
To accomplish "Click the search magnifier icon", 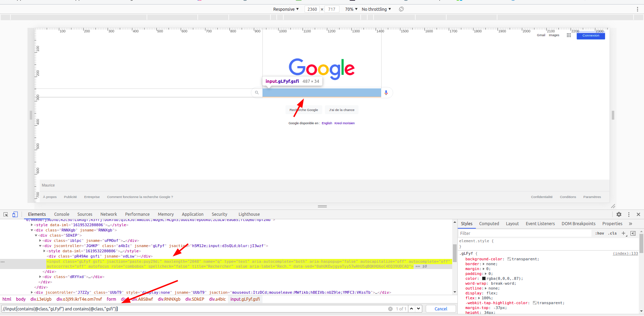I will (257, 93).
